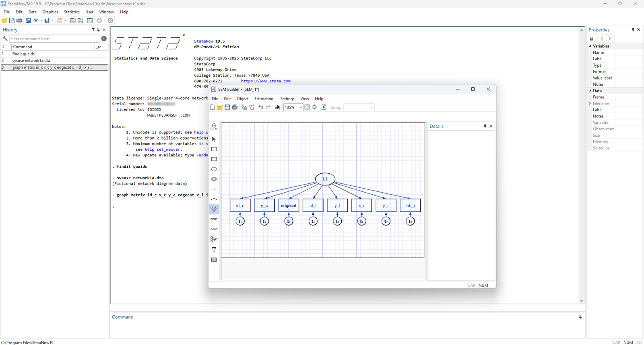Toggle pin on the History panel
This screenshot has height=345, width=644.
coord(99,30)
